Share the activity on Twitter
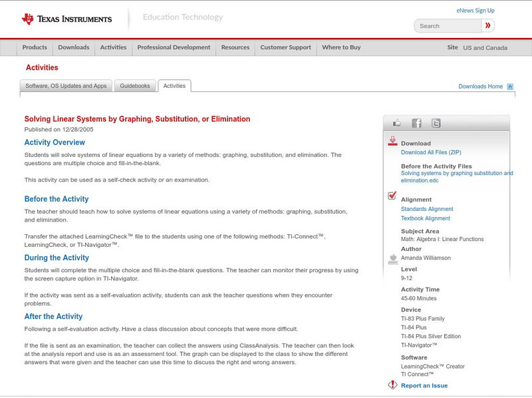 tap(436, 123)
